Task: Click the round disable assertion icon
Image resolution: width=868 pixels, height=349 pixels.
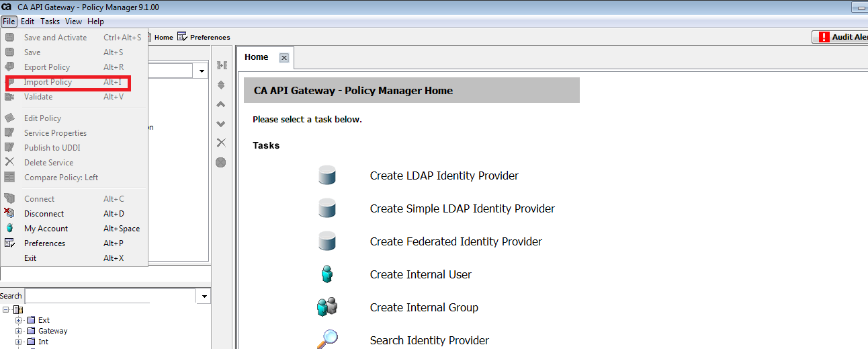Action: click(x=221, y=162)
